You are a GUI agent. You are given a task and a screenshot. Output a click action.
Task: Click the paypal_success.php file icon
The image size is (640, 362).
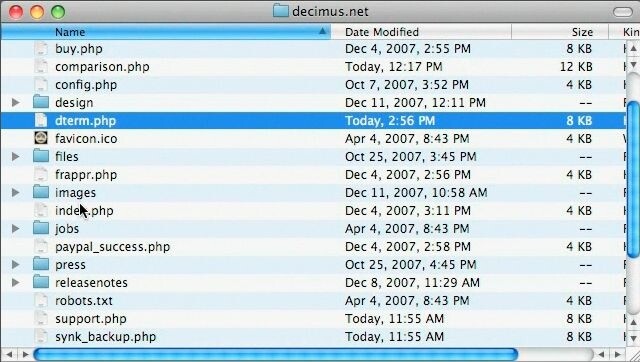point(41,246)
